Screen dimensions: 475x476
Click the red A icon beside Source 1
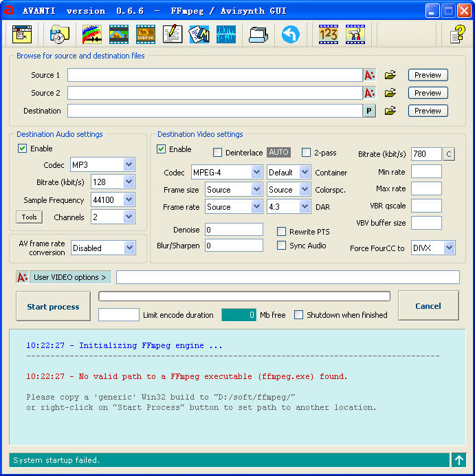(x=369, y=75)
